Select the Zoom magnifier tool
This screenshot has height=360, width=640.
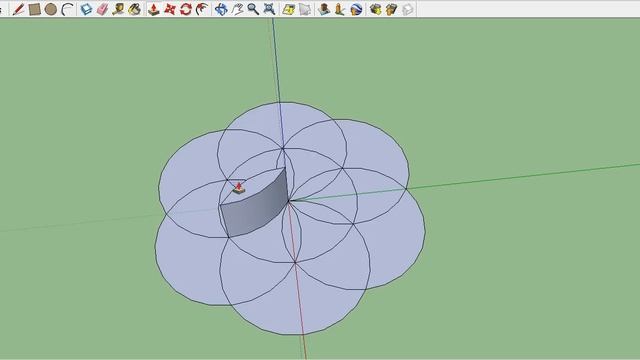click(253, 9)
